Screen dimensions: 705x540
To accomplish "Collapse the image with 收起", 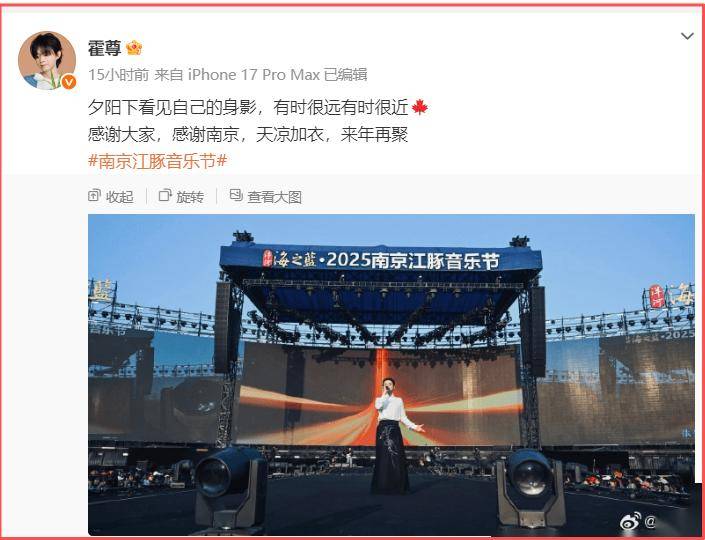I will (111, 196).
